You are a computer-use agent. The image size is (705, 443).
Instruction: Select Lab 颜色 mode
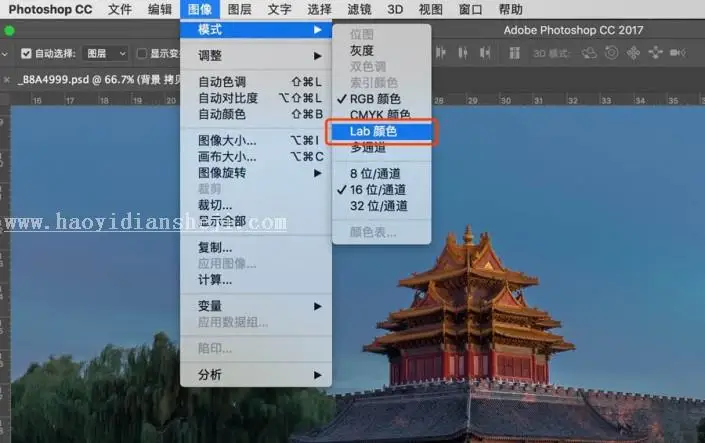point(381,131)
